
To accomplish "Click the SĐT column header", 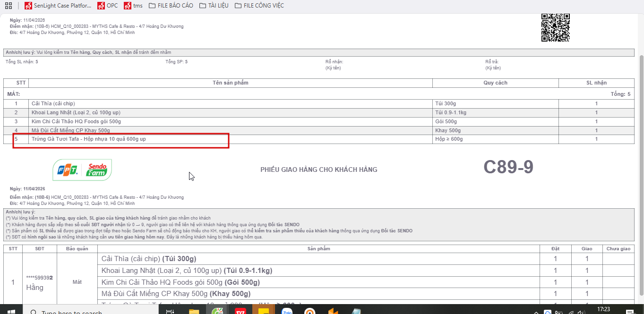I will tap(40, 248).
